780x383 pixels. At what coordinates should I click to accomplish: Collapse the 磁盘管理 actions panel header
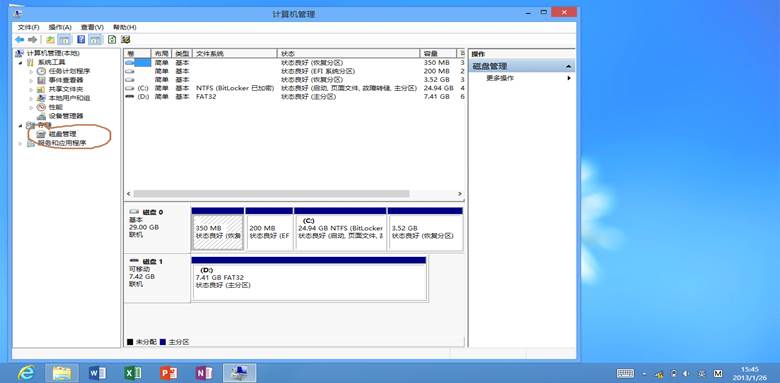point(568,67)
